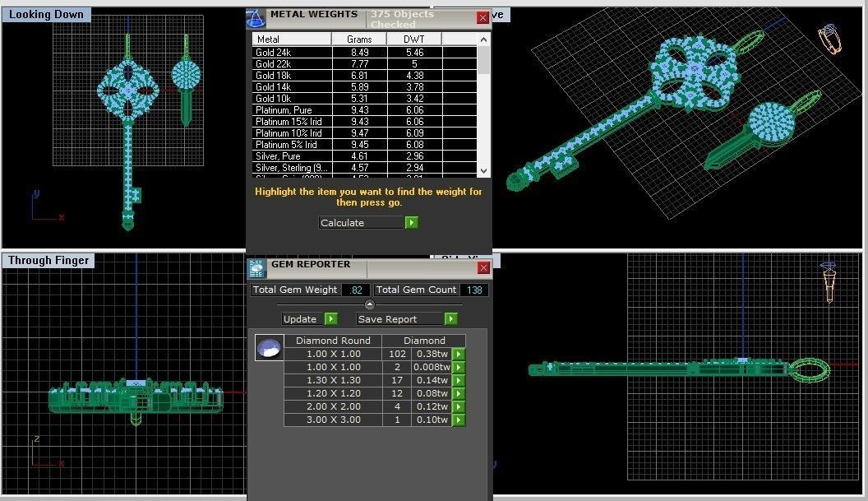Close the Gem Reporter panel
The image size is (868, 501).
483,268
